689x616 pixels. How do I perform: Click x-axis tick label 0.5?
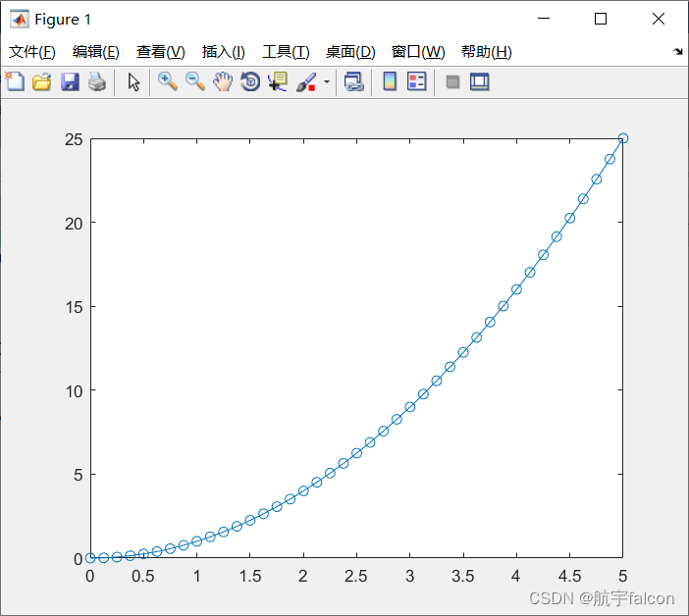point(143,576)
